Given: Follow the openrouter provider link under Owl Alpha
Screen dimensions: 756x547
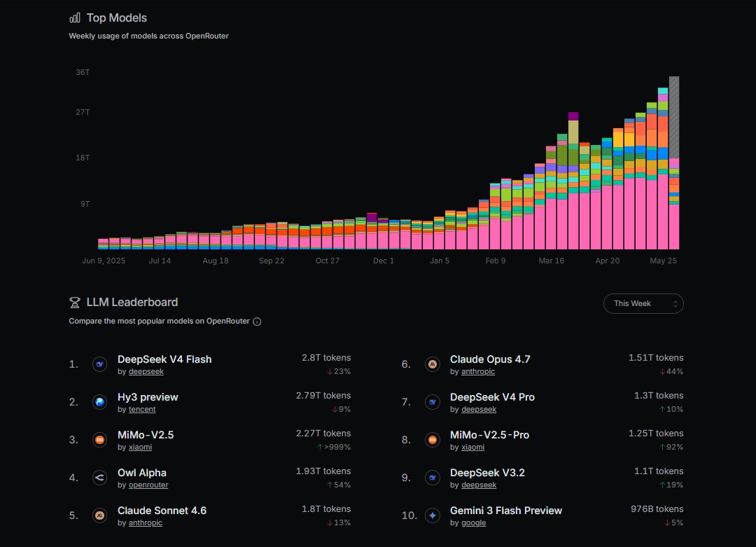Looking at the screenshot, I should 148,485.
